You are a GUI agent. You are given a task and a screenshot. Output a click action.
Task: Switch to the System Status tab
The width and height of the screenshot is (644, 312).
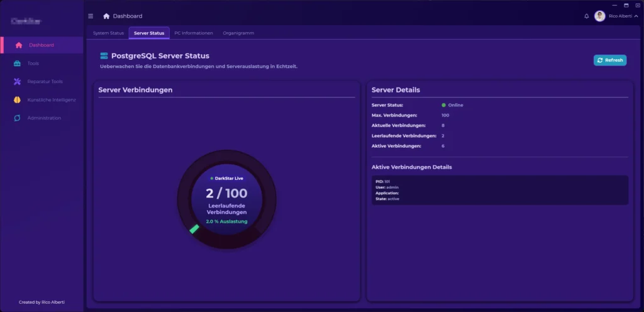[x=108, y=33]
